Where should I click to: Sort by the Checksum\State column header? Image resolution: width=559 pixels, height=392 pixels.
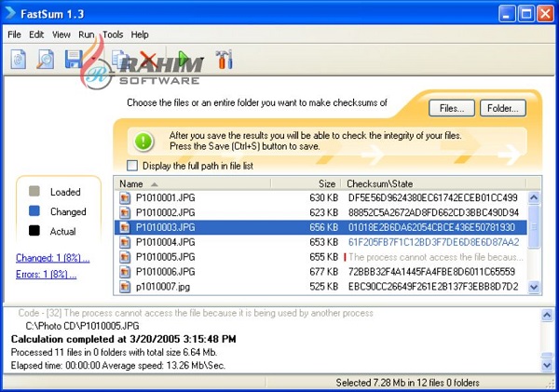(x=433, y=183)
